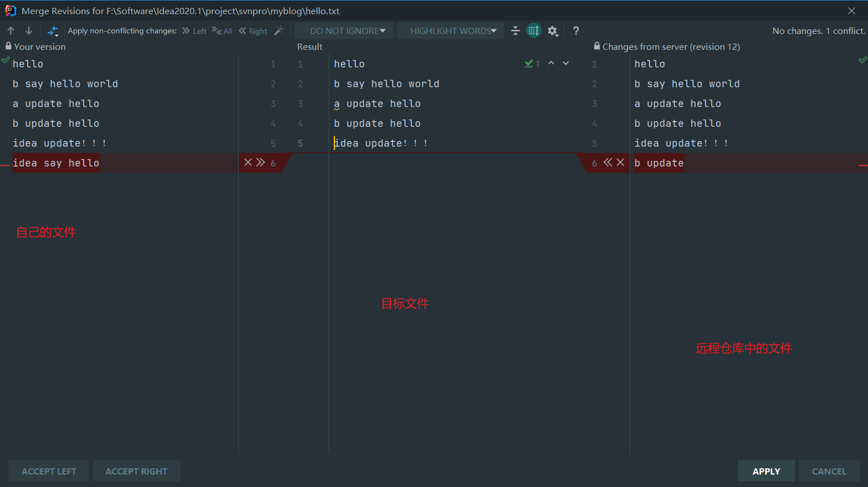Screen dimensions: 868x487
Task: Open help question mark icon
Action: pos(575,31)
